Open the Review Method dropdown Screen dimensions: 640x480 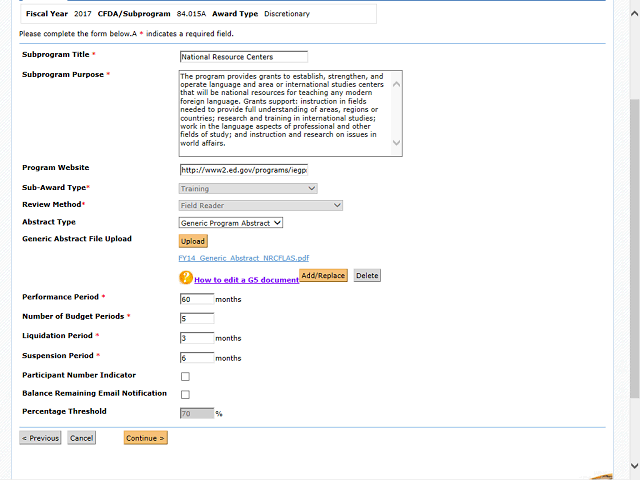(261, 205)
